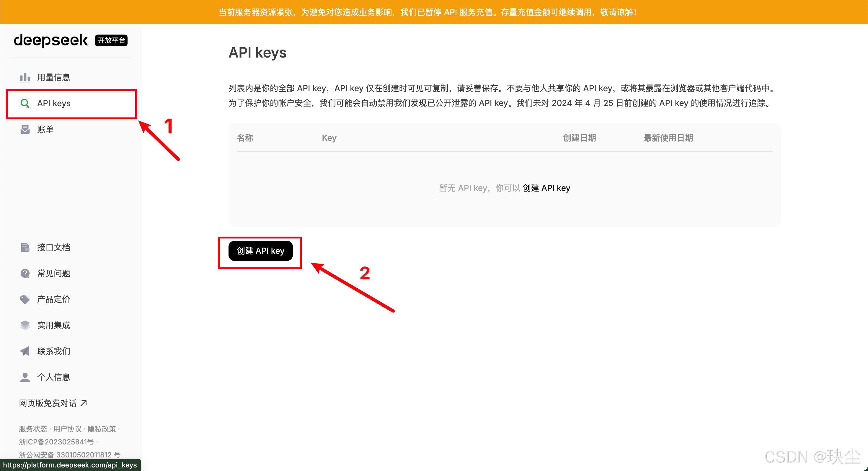This screenshot has width=868, height=471.
Task: Click the bar chart usage icon
Action: tap(25, 78)
